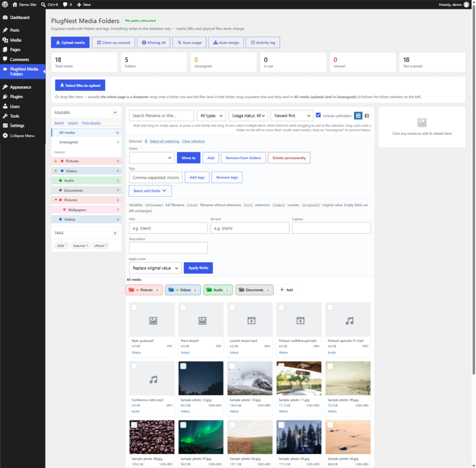
Task: Click Select all matching link
Action: point(164,141)
